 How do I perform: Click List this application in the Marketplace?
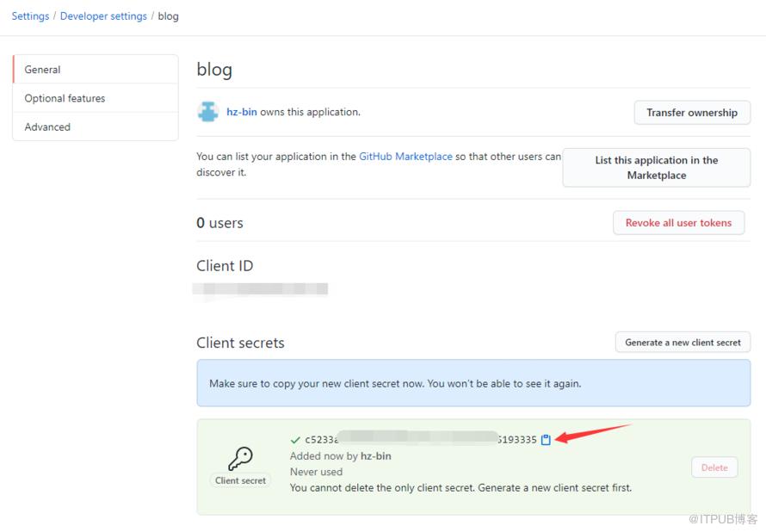coord(656,168)
